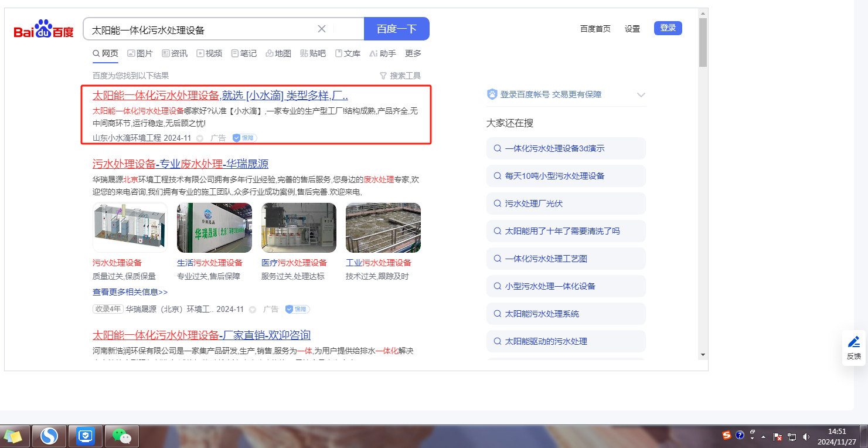The image size is (868, 448).
Task: Open the 更多 search category menu
Action: pyautogui.click(x=413, y=53)
